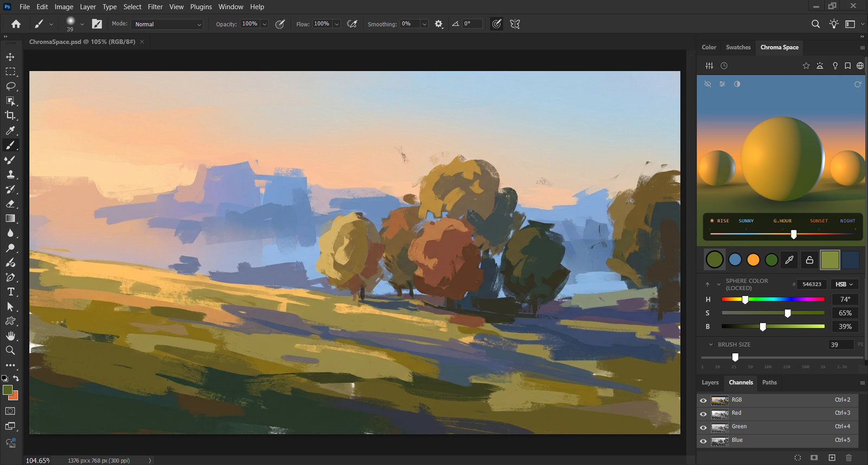Open the Plugins menu
The height and width of the screenshot is (465, 868).
click(x=201, y=7)
